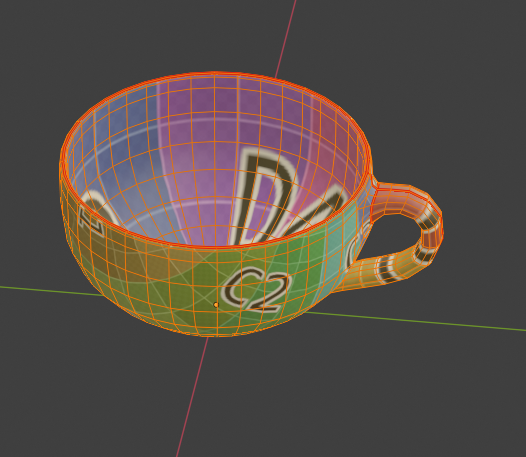The image size is (526, 457).
Task: Click the green axis line left of cup
Action: pos(50,291)
